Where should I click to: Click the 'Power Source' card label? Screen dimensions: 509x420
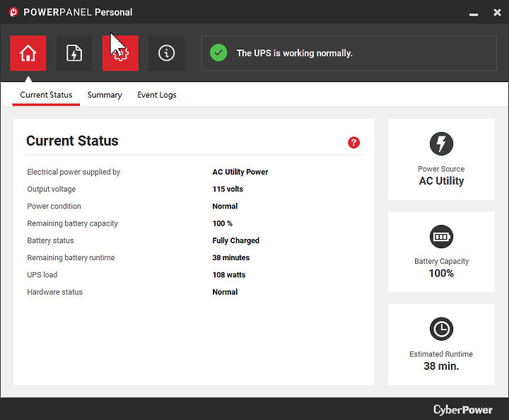point(441,169)
